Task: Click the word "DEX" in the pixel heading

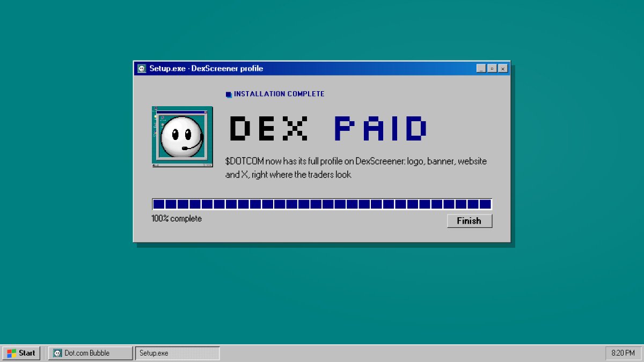Action: pyautogui.click(x=269, y=129)
